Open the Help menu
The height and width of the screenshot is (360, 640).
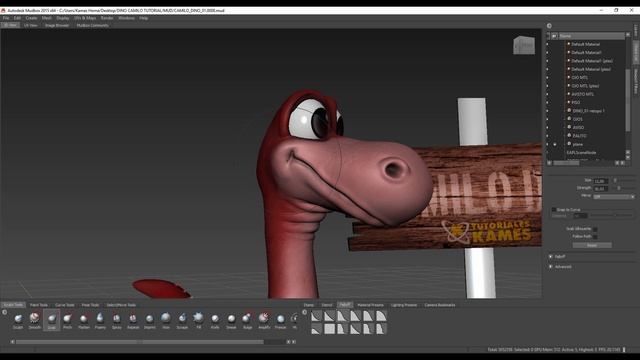tap(144, 18)
